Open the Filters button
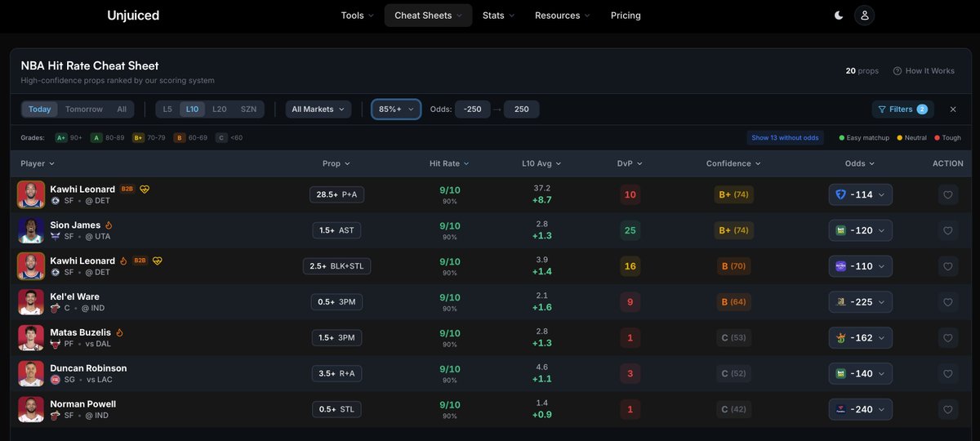The image size is (980, 441). coord(902,109)
